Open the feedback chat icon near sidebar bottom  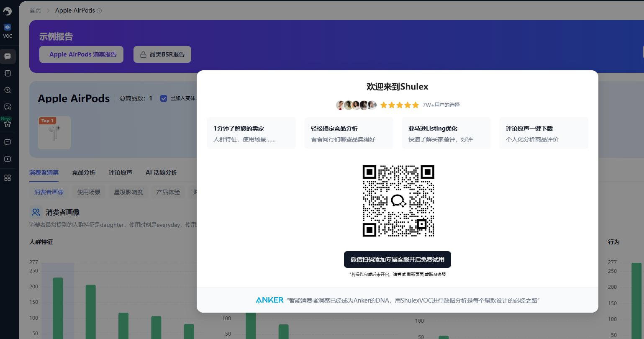click(8, 142)
